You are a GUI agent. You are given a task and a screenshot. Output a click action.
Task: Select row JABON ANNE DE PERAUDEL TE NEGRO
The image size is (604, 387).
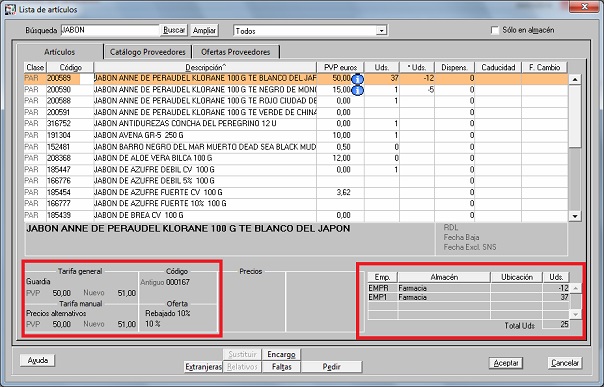296,90
